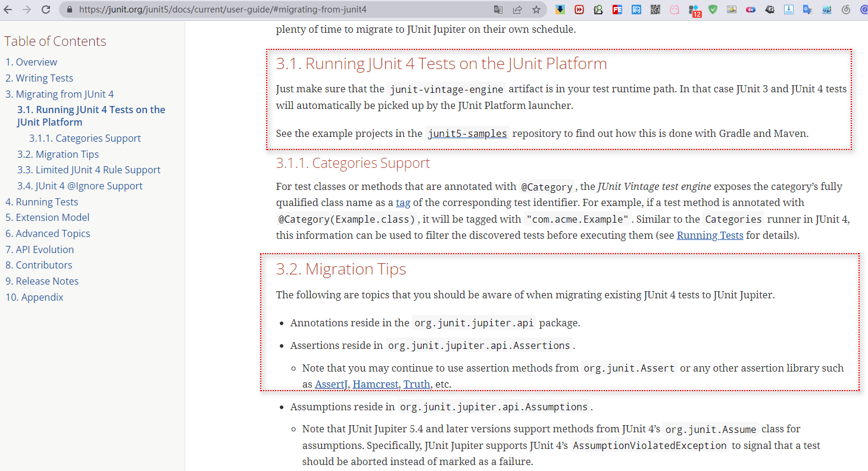This screenshot has height=471, width=868.
Task: Navigate to 2. Writing Tests section
Action: [x=39, y=78]
